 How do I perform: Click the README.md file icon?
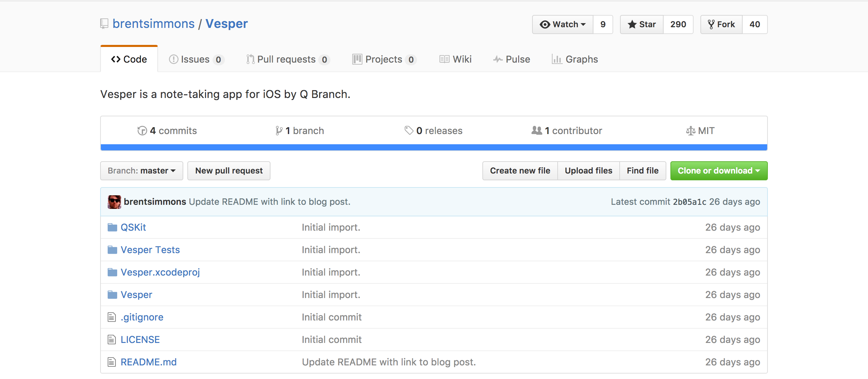point(112,362)
